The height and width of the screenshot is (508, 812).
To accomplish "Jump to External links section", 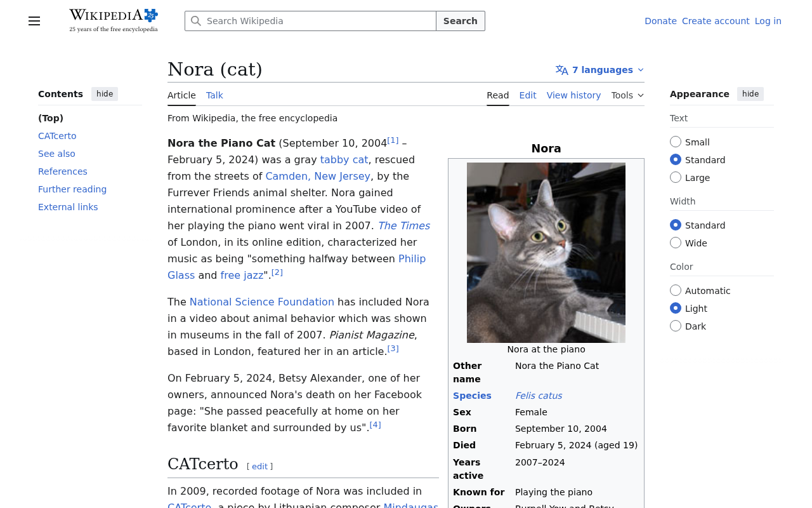I will point(68,207).
